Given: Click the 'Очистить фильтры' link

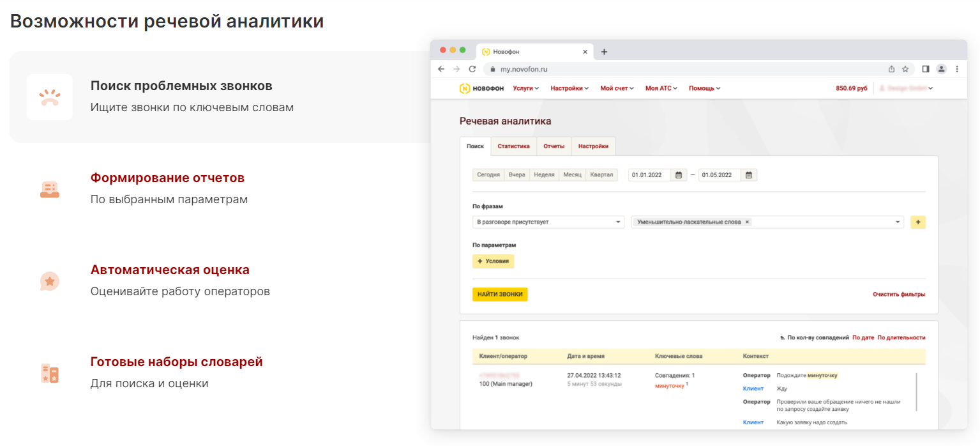Looking at the screenshot, I should [x=898, y=295].
